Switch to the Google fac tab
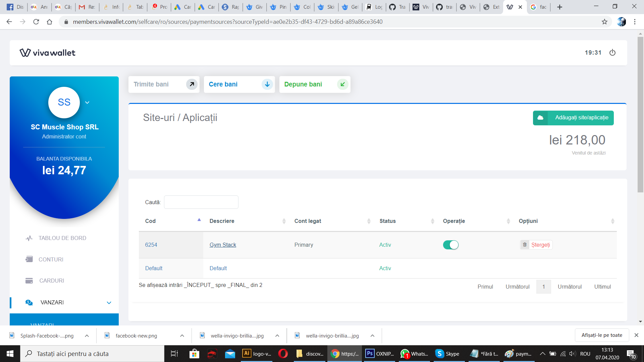This screenshot has height=362, width=644. point(539,7)
